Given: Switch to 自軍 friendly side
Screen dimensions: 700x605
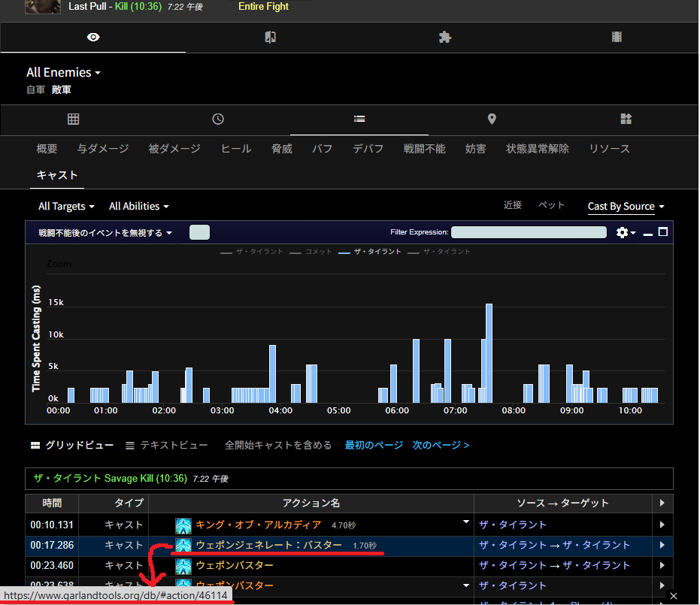Looking at the screenshot, I should pos(35,90).
